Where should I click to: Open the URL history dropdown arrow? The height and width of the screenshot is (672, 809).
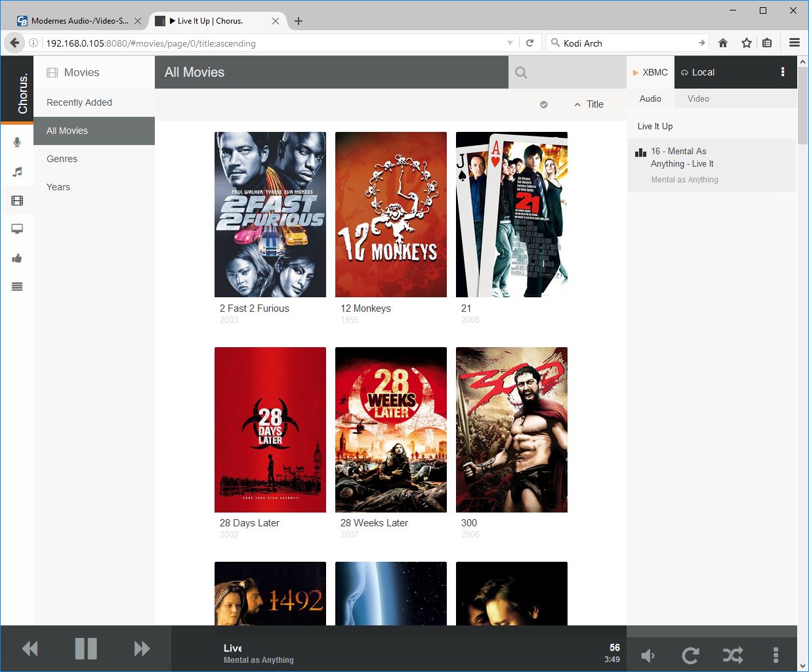(x=510, y=43)
